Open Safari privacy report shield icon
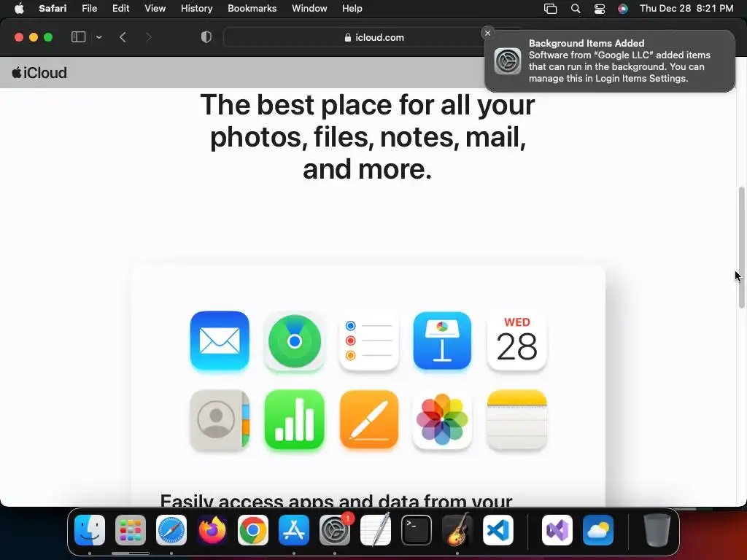747x560 pixels. (x=206, y=37)
